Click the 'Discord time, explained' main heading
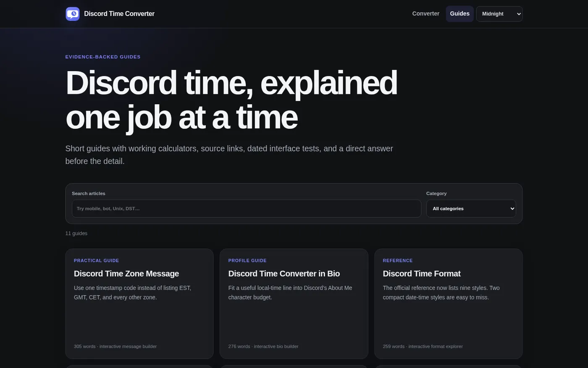The image size is (588, 368). click(x=231, y=100)
